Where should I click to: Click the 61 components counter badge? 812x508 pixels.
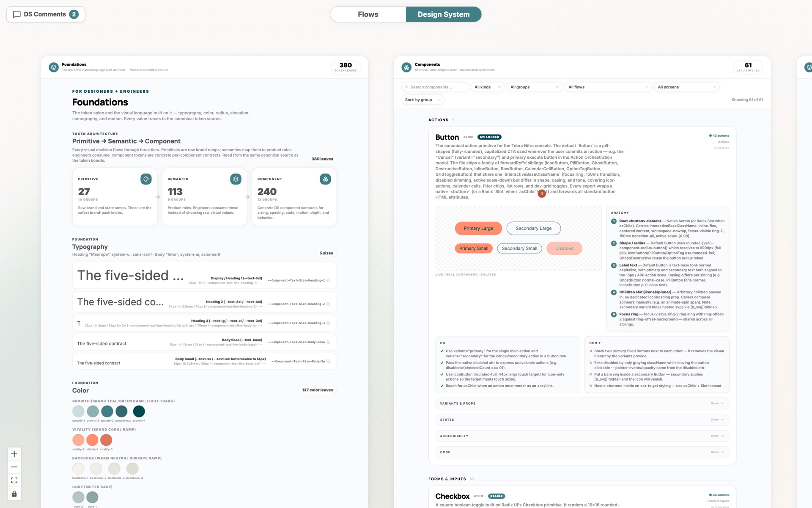(748, 67)
